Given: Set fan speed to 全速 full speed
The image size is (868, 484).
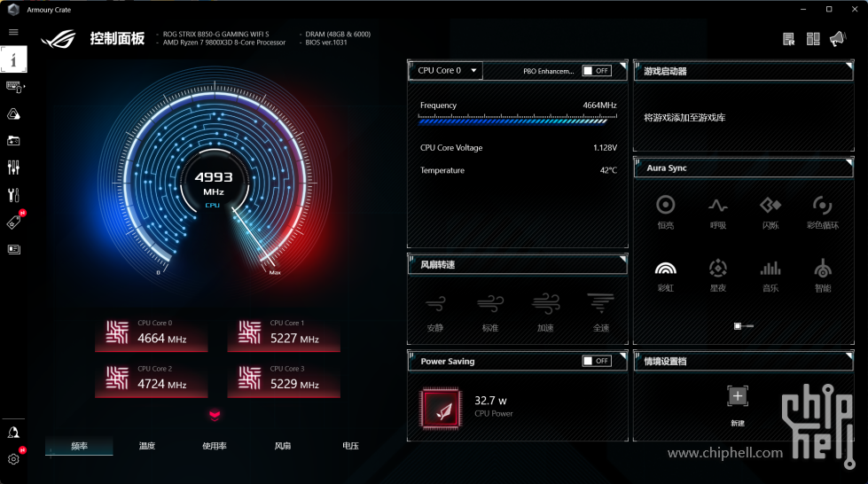Looking at the screenshot, I should pyautogui.click(x=601, y=313).
